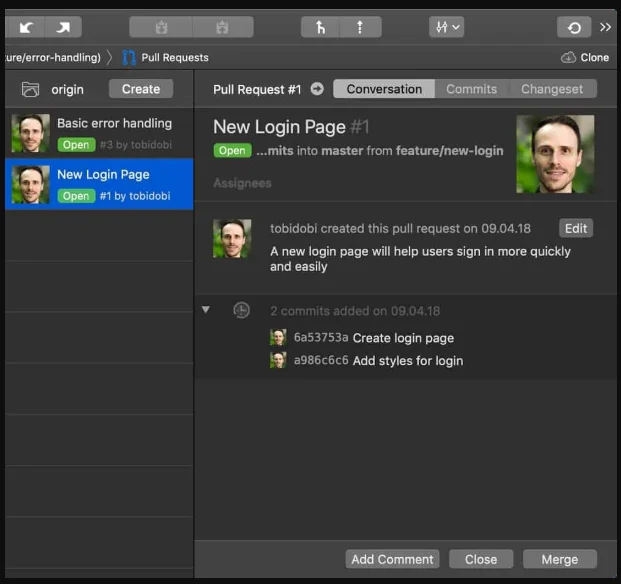Click the avatar next to commit 6a53753a
Viewport: 621px width, 584px height.
(278, 338)
